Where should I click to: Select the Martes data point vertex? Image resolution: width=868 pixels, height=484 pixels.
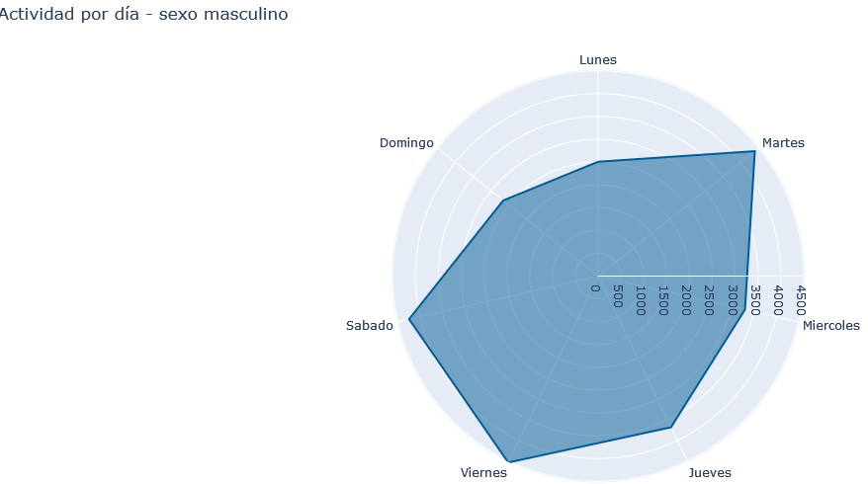click(x=754, y=151)
